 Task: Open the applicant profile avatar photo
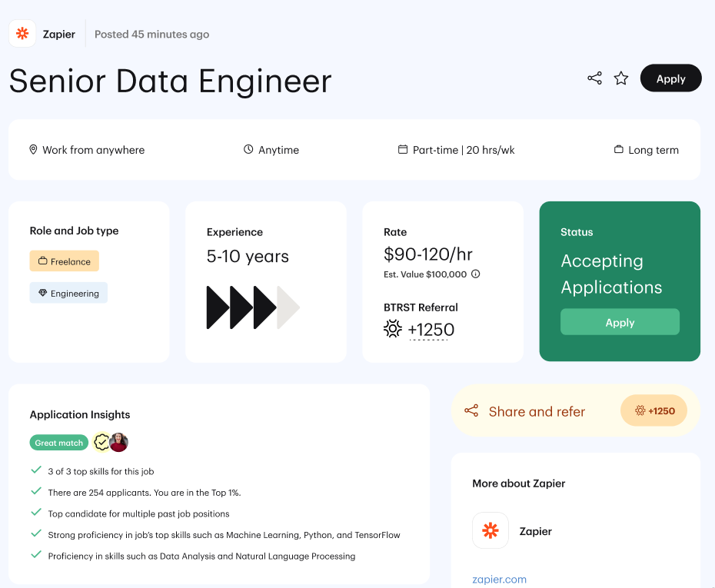click(119, 442)
